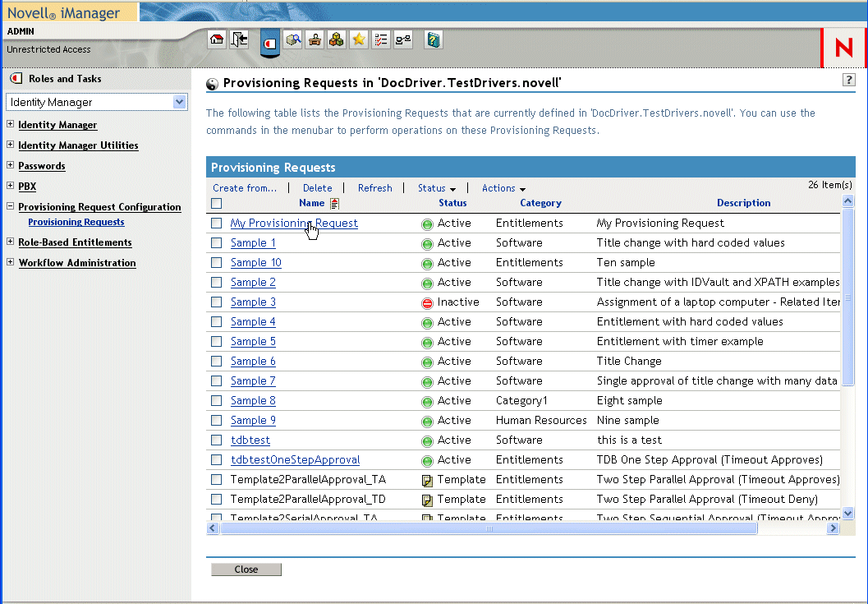Open the Identity Manager category dropdown

(180, 102)
